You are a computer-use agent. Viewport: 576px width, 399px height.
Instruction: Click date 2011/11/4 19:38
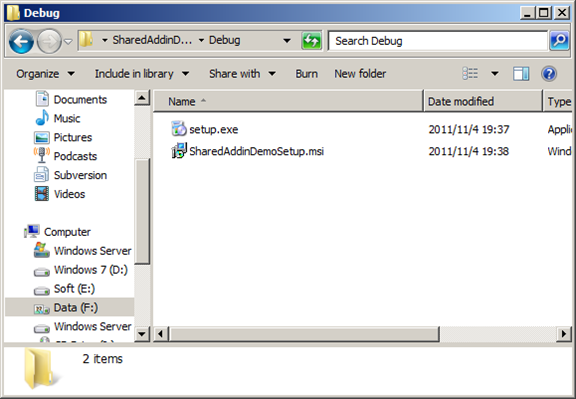coord(469,151)
